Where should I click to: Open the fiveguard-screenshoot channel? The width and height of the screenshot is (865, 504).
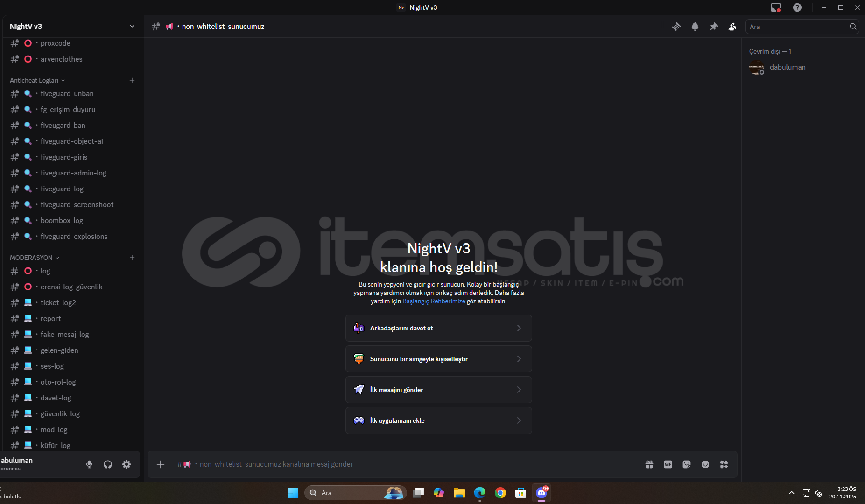click(77, 205)
